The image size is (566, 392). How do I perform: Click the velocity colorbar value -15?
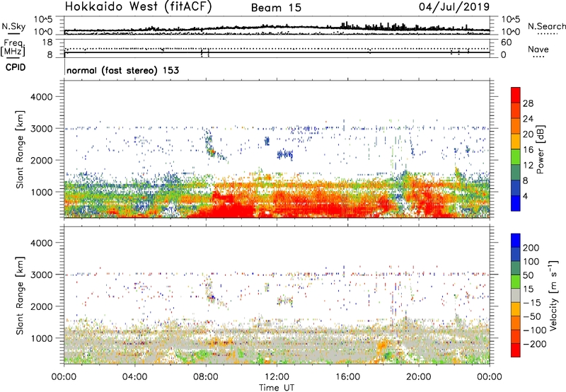click(x=532, y=302)
